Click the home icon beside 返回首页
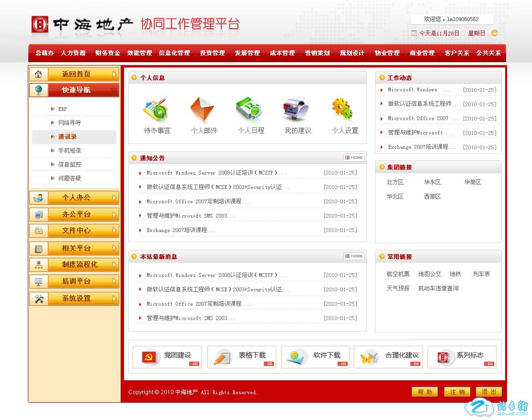The width and height of the screenshot is (532, 420). (x=39, y=75)
